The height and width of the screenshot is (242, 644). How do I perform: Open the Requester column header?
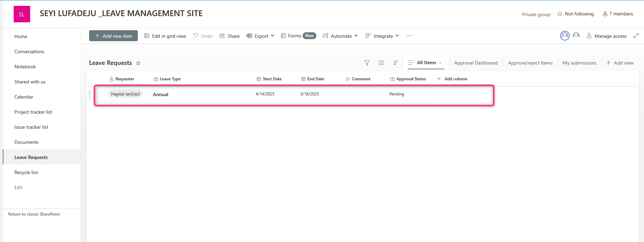click(x=122, y=79)
